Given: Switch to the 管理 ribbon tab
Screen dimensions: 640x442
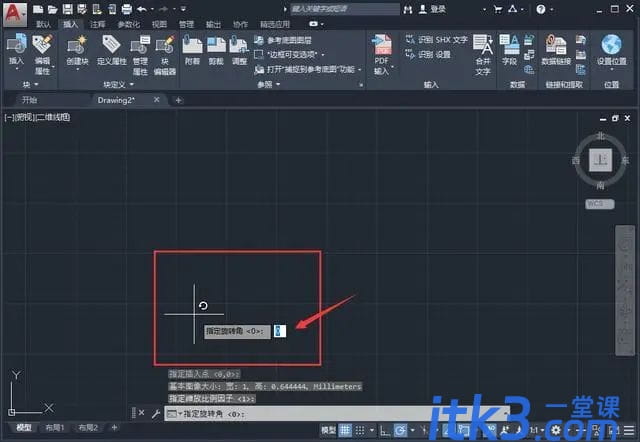Looking at the screenshot, I should pyautogui.click(x=186, y=24).
